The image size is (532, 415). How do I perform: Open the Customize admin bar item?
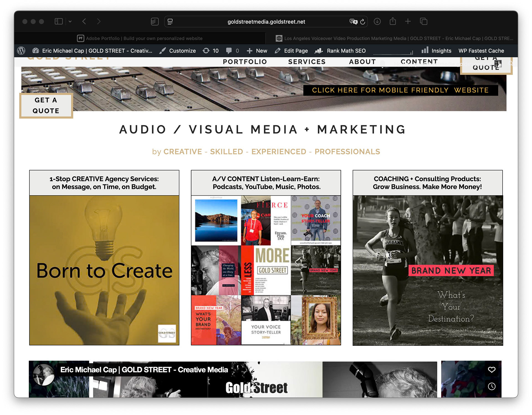[x=178, y=51]
